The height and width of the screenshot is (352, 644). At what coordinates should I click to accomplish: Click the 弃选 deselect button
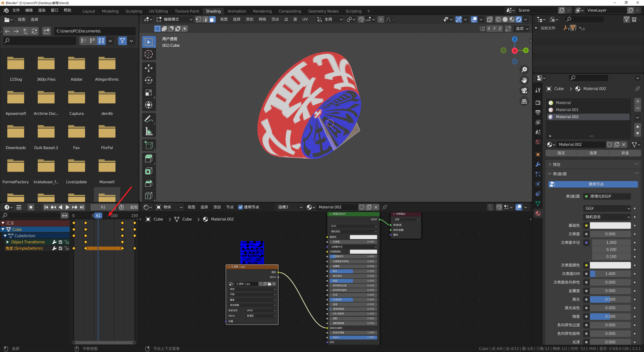(625, 153)
